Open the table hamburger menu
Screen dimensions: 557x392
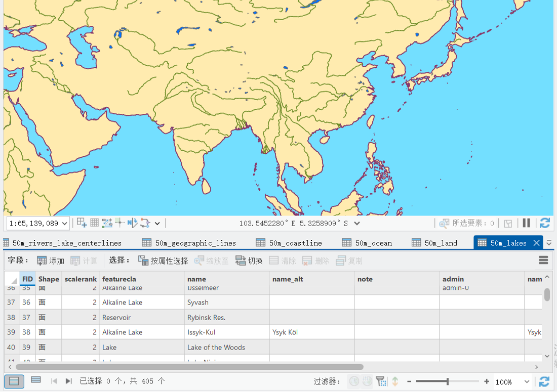coord(543,260)
